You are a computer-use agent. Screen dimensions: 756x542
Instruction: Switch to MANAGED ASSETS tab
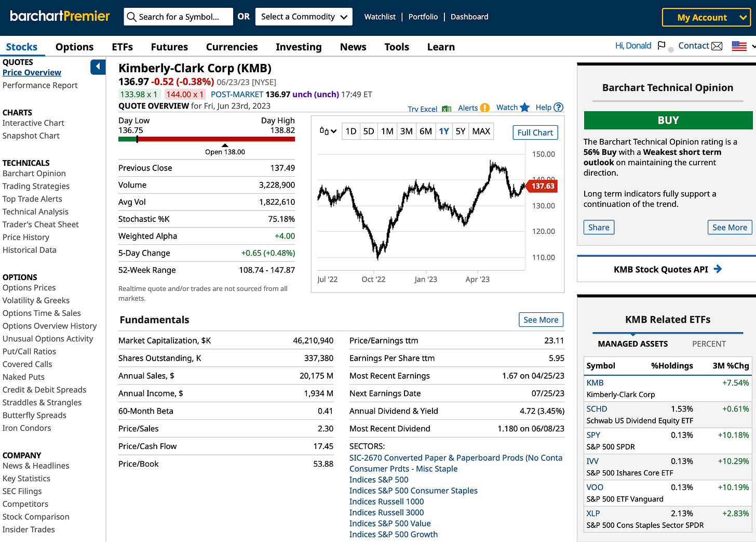633,343
